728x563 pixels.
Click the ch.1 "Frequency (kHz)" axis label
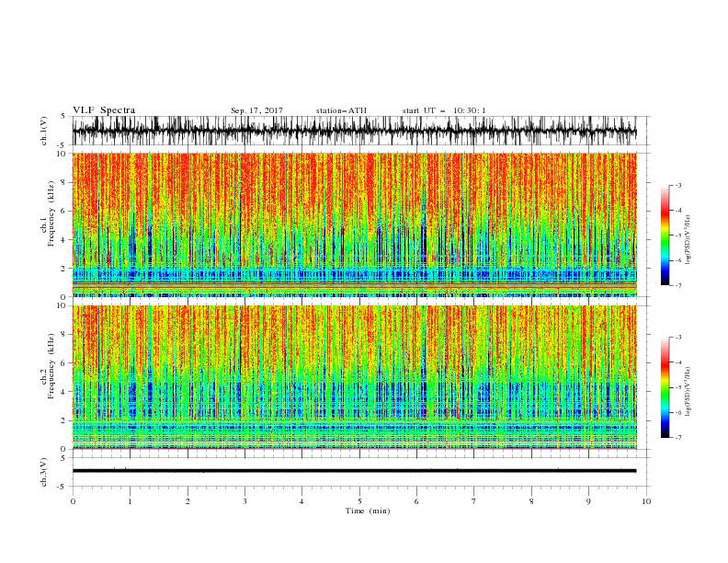pyautogui.click(x=51, y=213)
